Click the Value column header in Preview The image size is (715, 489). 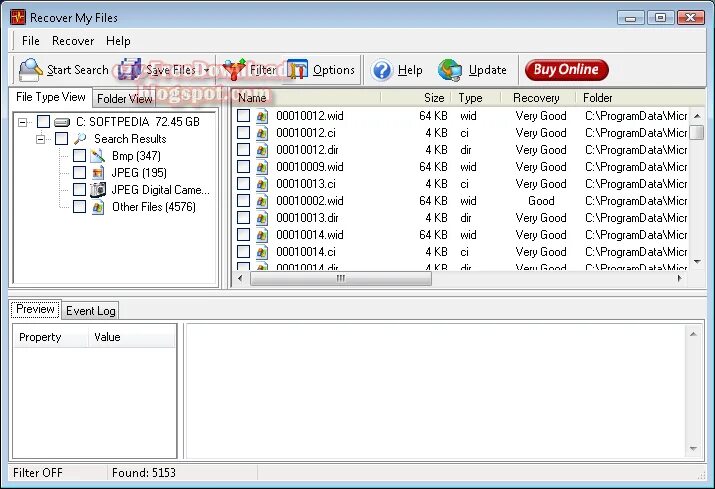click(x=131, y=337)
